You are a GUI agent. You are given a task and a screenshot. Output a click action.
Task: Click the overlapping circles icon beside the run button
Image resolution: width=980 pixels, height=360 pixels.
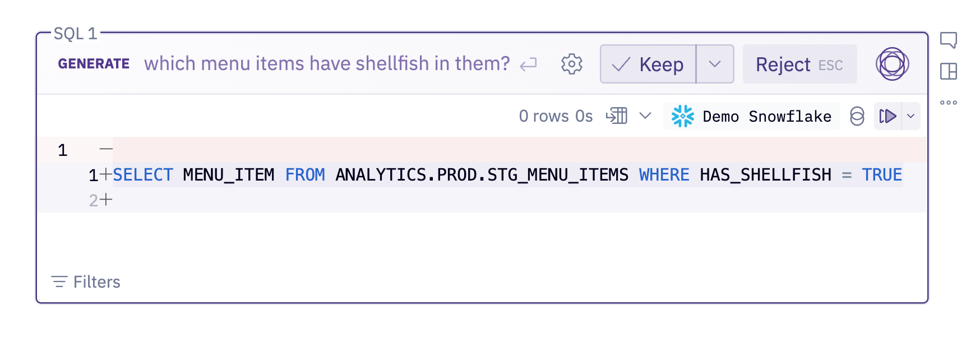coord(857,116)
